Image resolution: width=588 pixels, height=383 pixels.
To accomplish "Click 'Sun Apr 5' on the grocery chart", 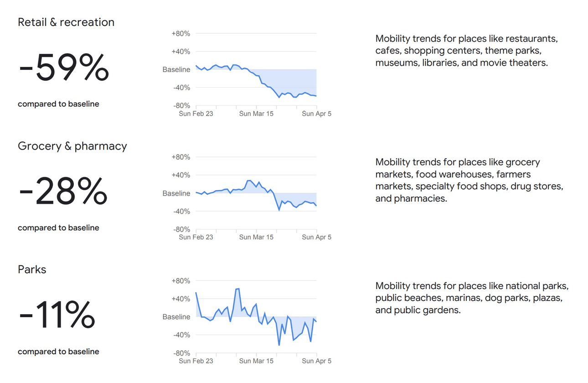I will click(x=316, y=237).
